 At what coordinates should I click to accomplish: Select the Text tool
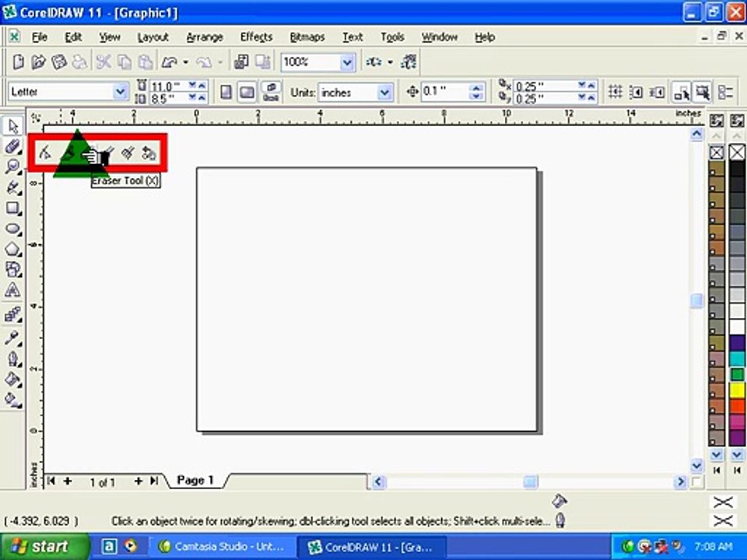(13, 290)
